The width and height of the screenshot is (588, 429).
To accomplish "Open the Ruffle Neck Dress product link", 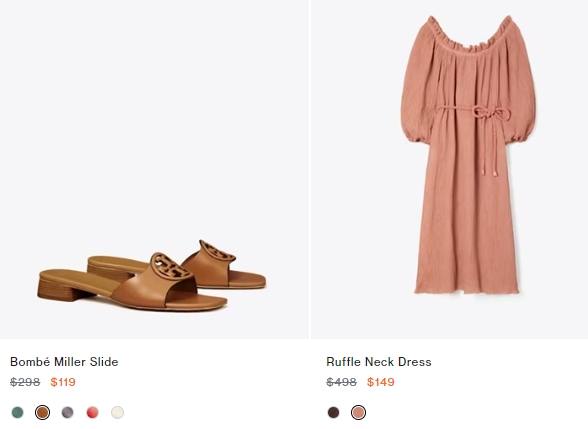I will pos(379,362).
